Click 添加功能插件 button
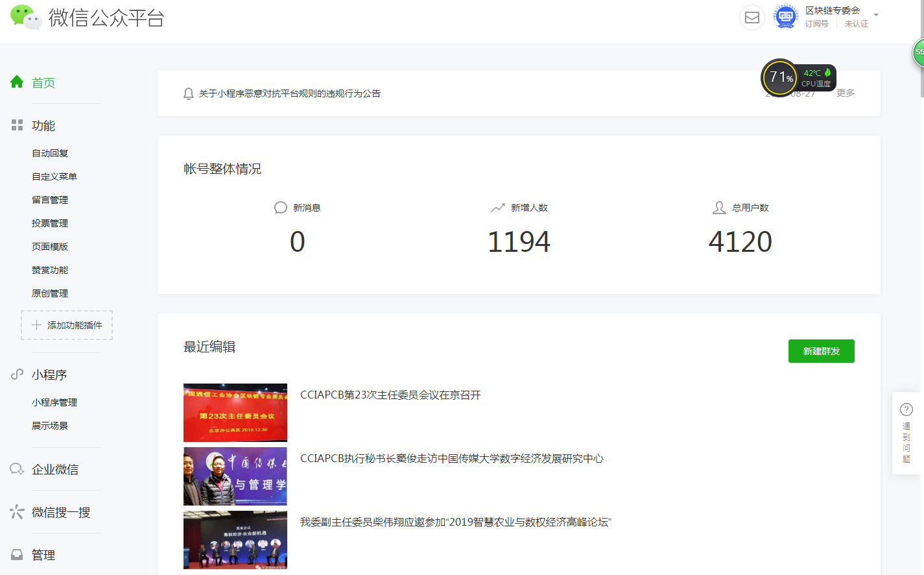 tap(67, 325)
